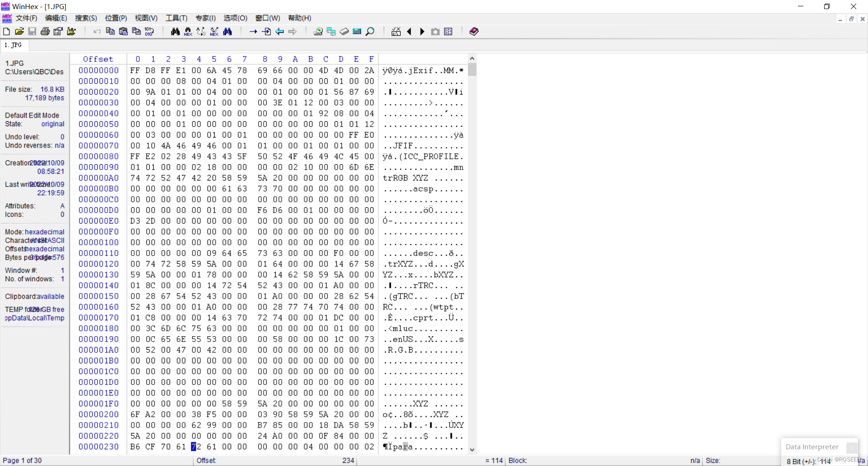
Task: Click the replace text icon
Action: (x=201, y=31)
